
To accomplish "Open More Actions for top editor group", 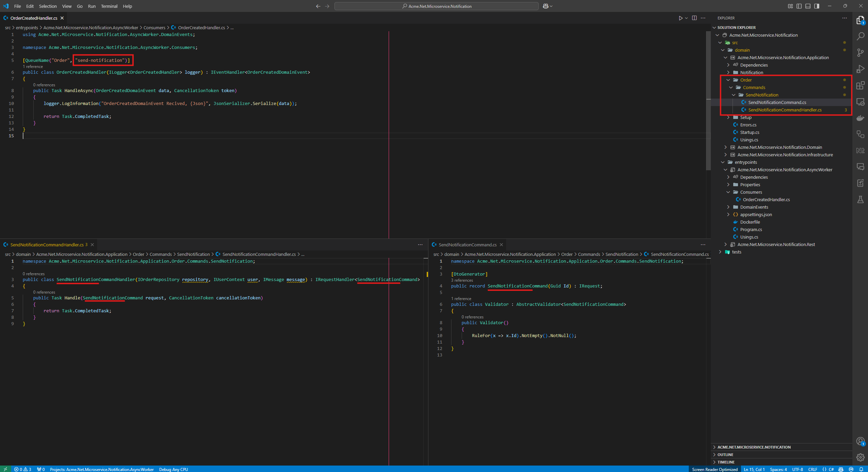I will coord(703,18).
